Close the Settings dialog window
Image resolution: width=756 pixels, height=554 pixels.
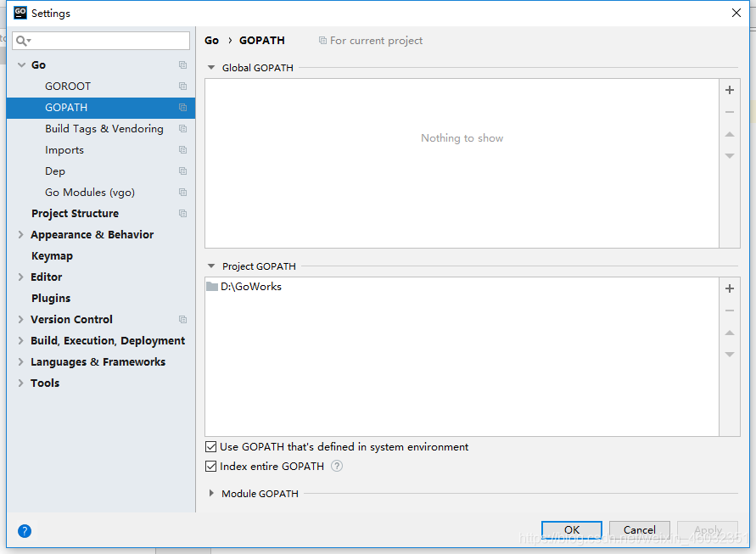736,13
